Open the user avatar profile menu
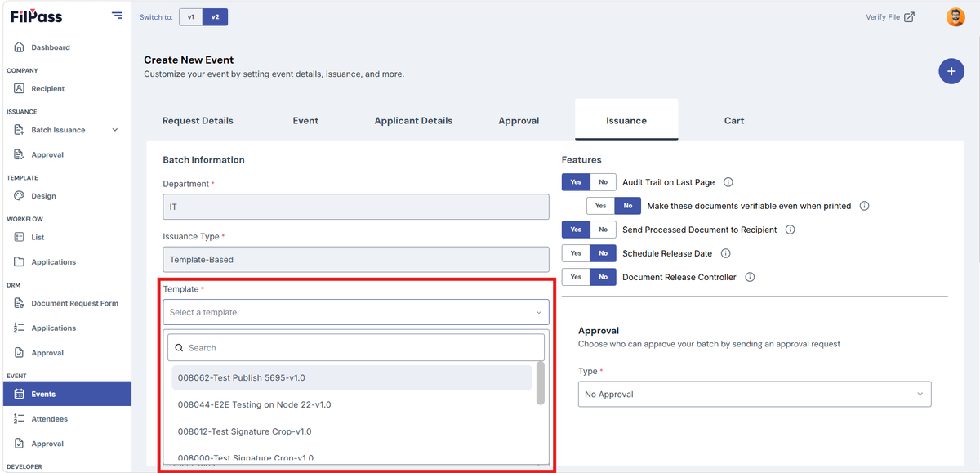The width and height of the screenshot is (980, 473). pos(955,16)
